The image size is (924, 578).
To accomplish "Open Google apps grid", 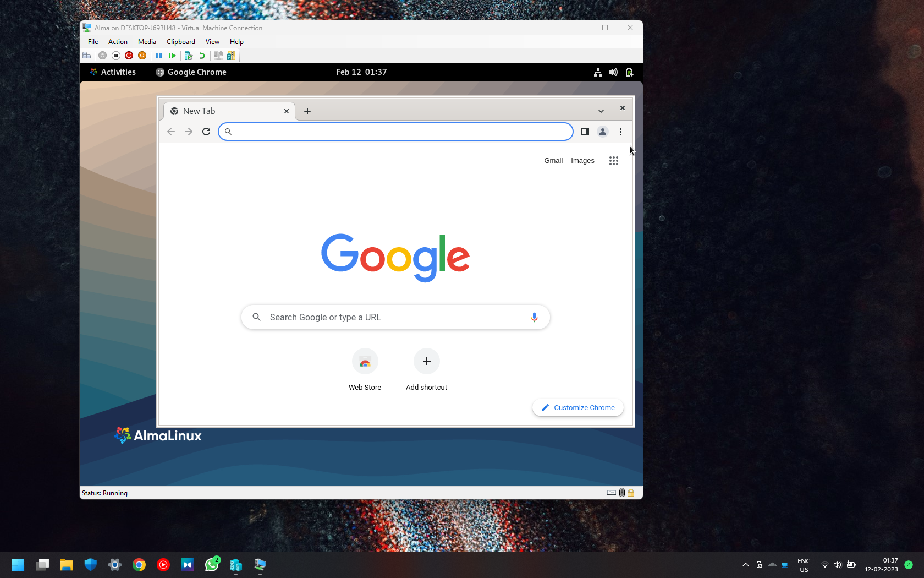I will pos(614,161).
